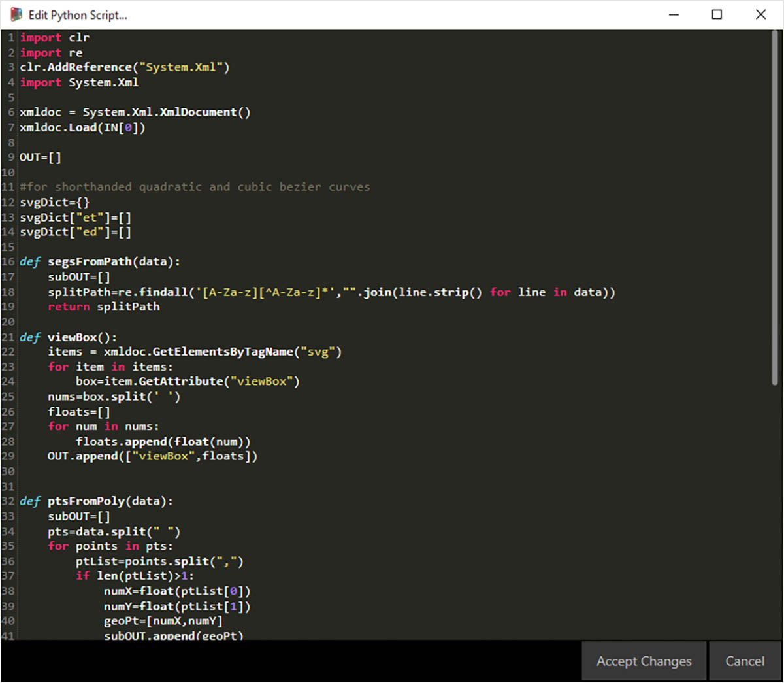The height and width of the screenshot is (683, 784).
Task: Click the OUT.append viewBox line
Action: (152, 456)
